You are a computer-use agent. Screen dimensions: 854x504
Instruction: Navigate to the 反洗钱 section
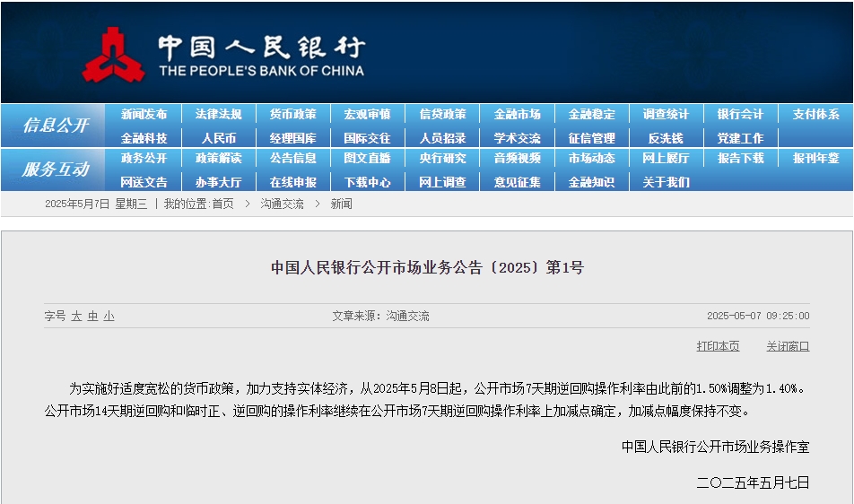[666, 138]
